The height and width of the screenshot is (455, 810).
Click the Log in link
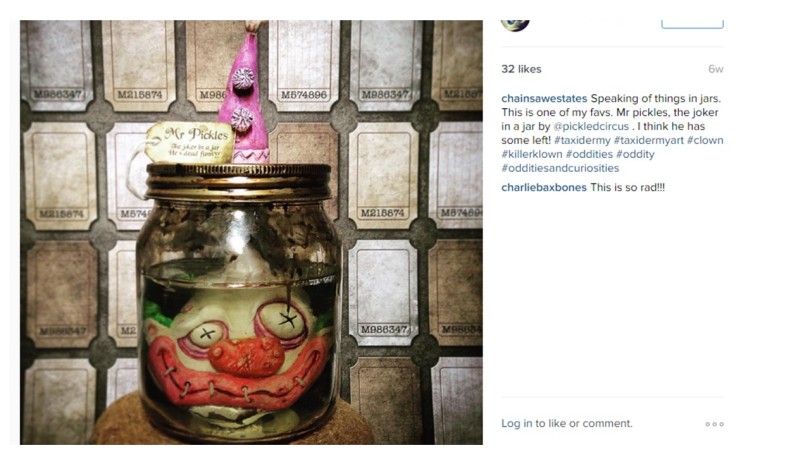pos(517,423)
